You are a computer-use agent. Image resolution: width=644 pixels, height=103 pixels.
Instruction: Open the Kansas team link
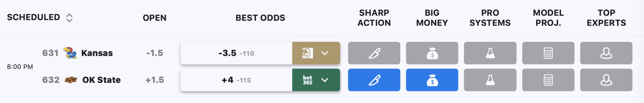click(97, 53)
